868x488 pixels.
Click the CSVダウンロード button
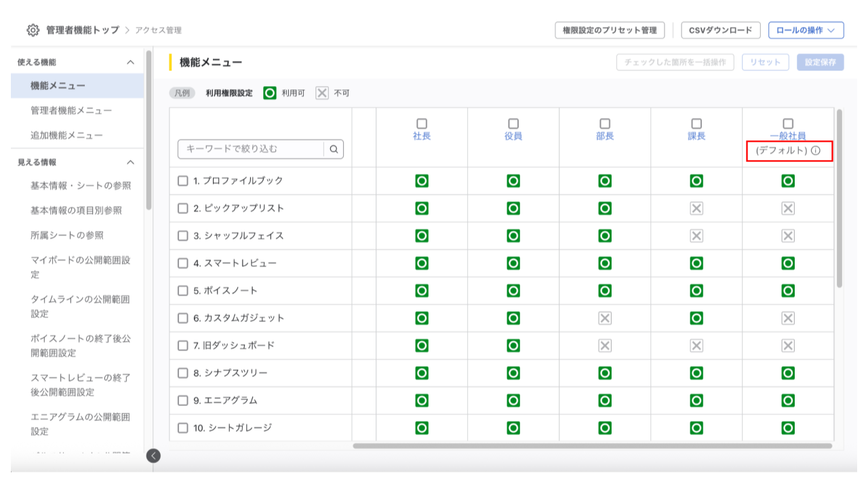click(721, 30)
